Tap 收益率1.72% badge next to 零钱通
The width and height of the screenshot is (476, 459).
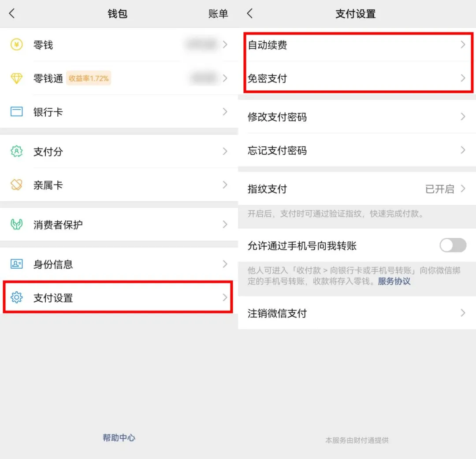click(x=88, y=78)
